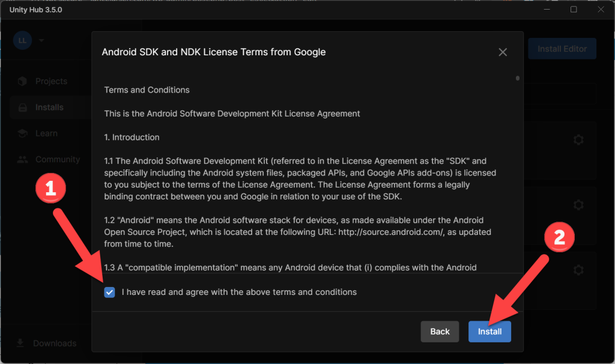The width and height of the screenshot is (615, 364).
Task: Click the "Terms and Conditions" heading text
Action: (147, 90)
